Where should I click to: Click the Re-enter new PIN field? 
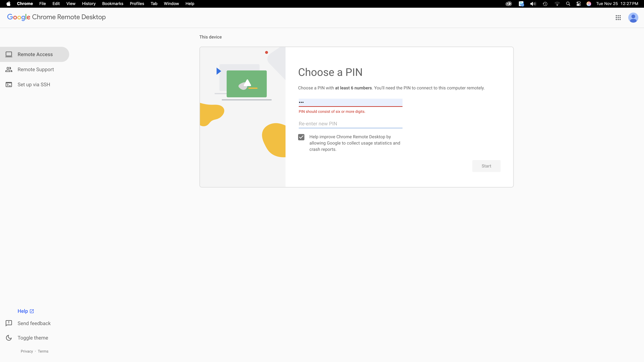click(x=350, y=124)
